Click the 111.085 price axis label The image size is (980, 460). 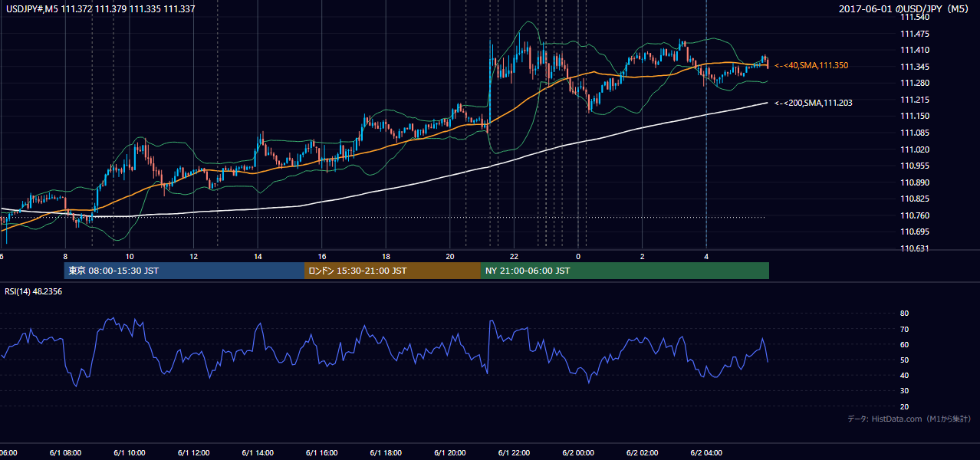(914, 133)
